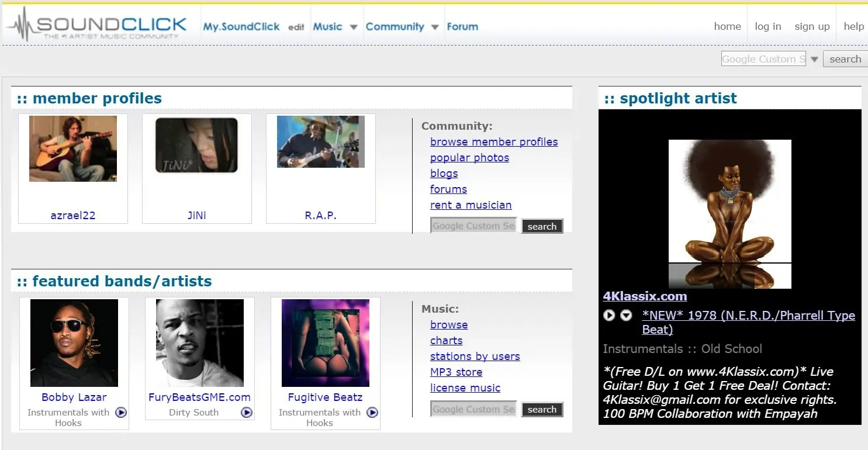This screenshot has height=450, width=868.
Task: Go to the home page link
Action: tap(728, 26)
